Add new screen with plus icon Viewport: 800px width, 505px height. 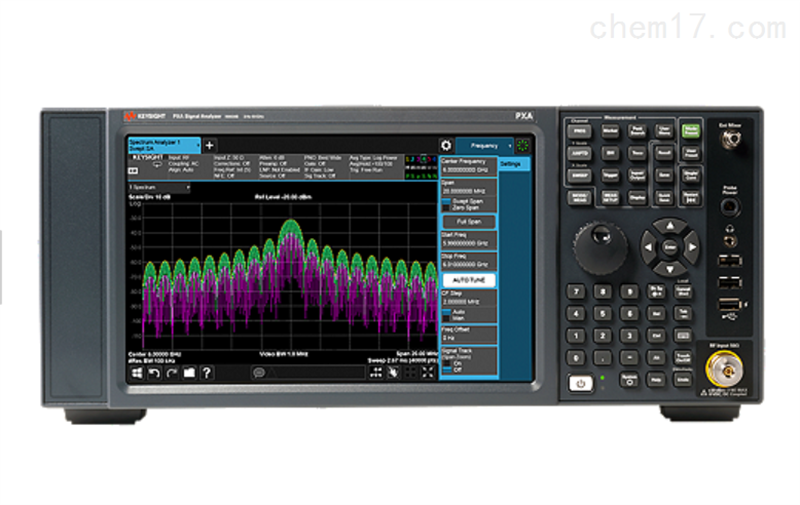pos(209,146)
